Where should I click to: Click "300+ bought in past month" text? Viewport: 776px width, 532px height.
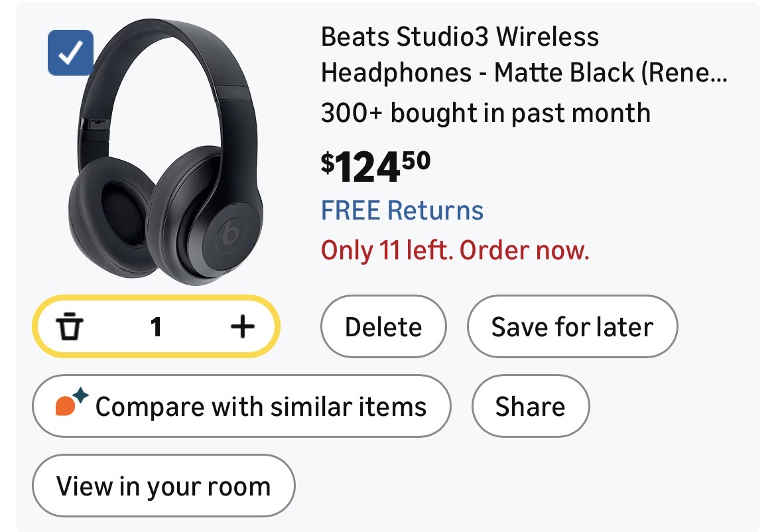point(485,113)
